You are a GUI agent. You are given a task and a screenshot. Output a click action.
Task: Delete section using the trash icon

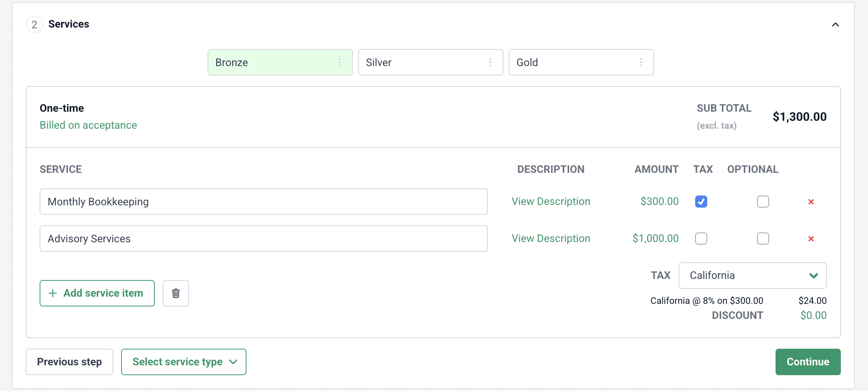(x=176, y=293)
